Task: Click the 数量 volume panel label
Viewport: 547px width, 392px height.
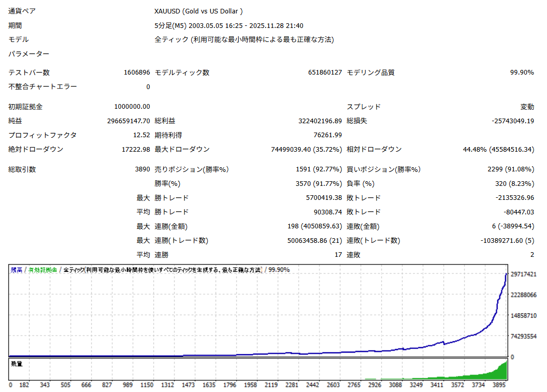Action: coord(17,364)
